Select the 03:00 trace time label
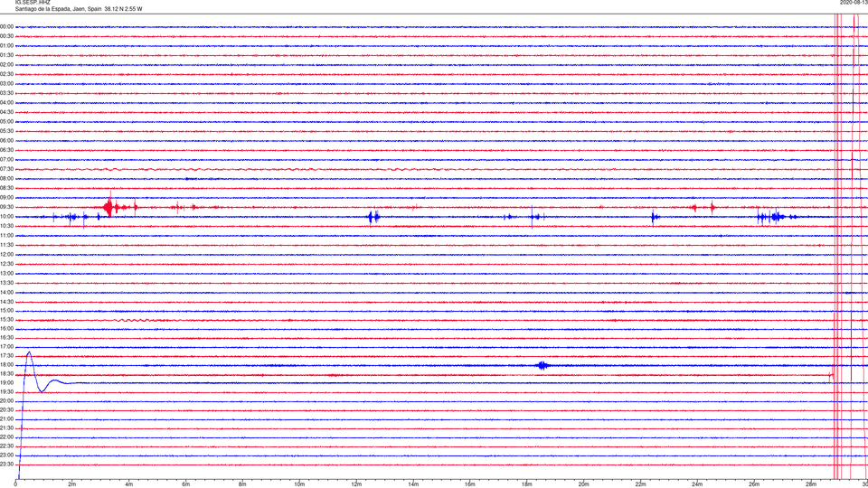868x488 pixels. click(x=6, y=84)
